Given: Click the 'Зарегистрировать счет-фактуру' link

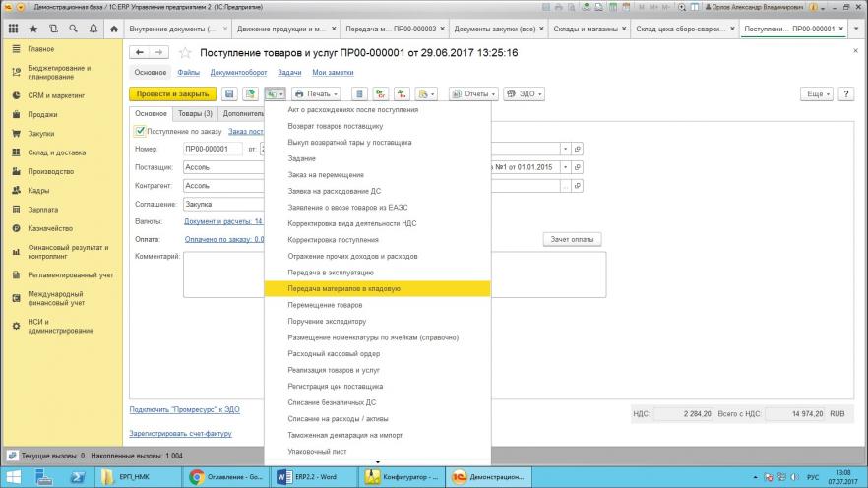Looking at the screenshot, I should click(179, 433).
